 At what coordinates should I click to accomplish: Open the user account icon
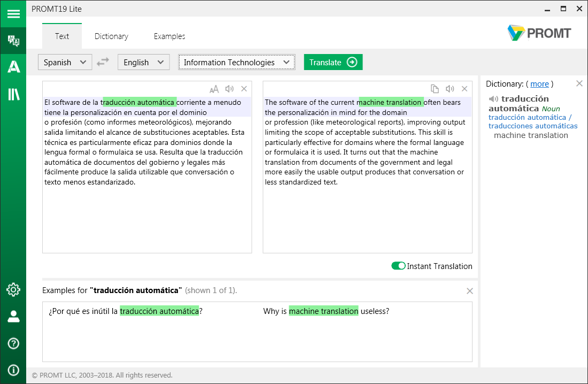click(x=13, y=317)
